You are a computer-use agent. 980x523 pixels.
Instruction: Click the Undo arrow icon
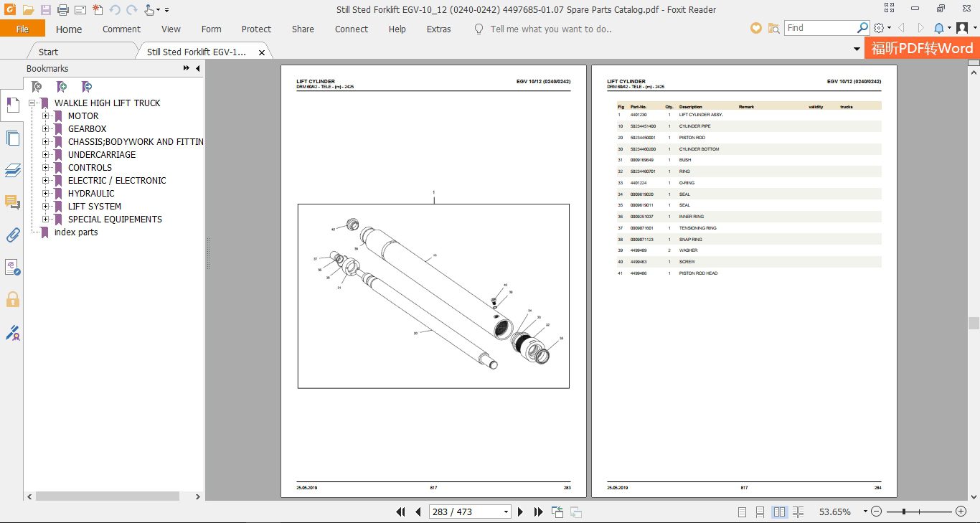(115, 10)
